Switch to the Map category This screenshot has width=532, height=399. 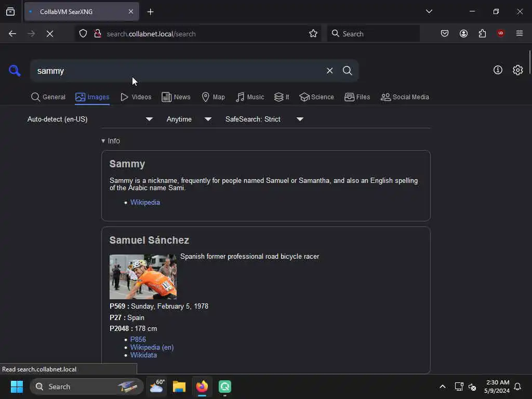click(214, 97)
